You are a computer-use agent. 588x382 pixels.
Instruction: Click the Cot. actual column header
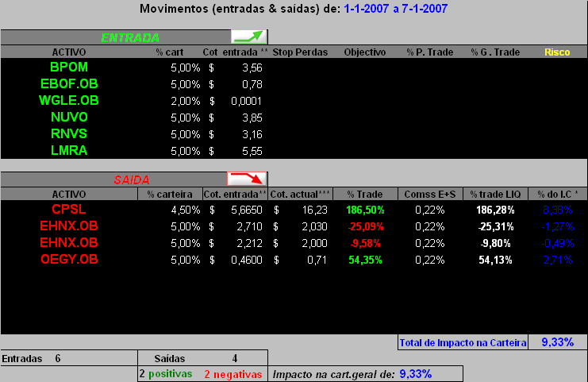pos(300,195)
